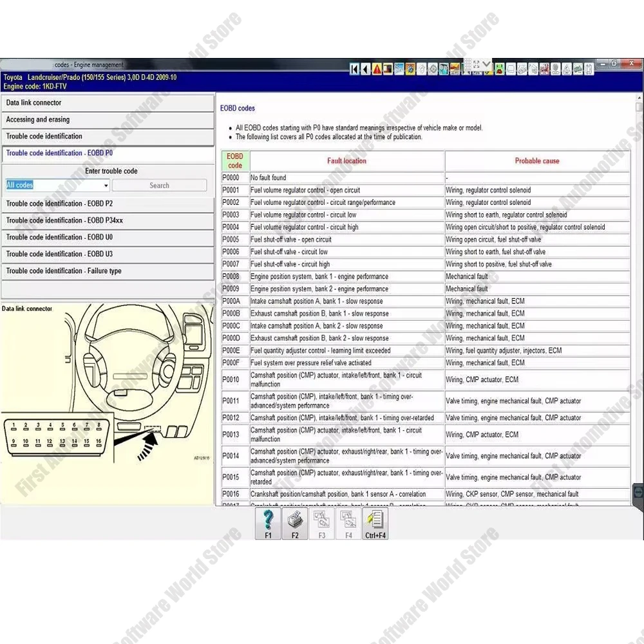This screenshot has width=644, height=644.
Task: Click the Fault location column header
Action: pos(346,161)
